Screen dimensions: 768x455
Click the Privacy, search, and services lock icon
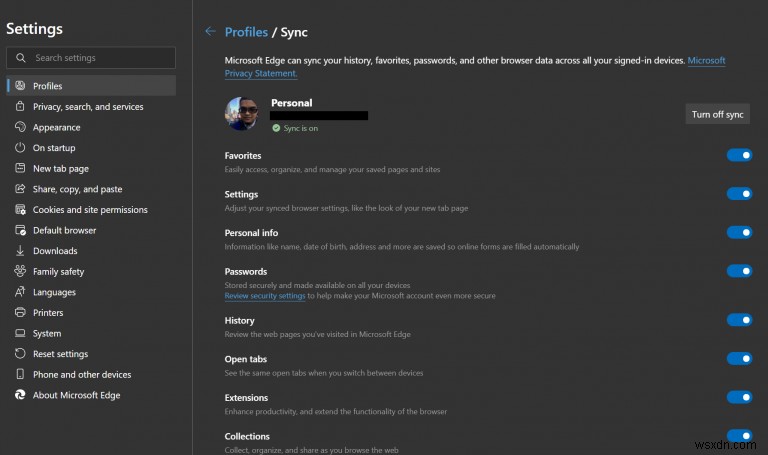[20, 106]
